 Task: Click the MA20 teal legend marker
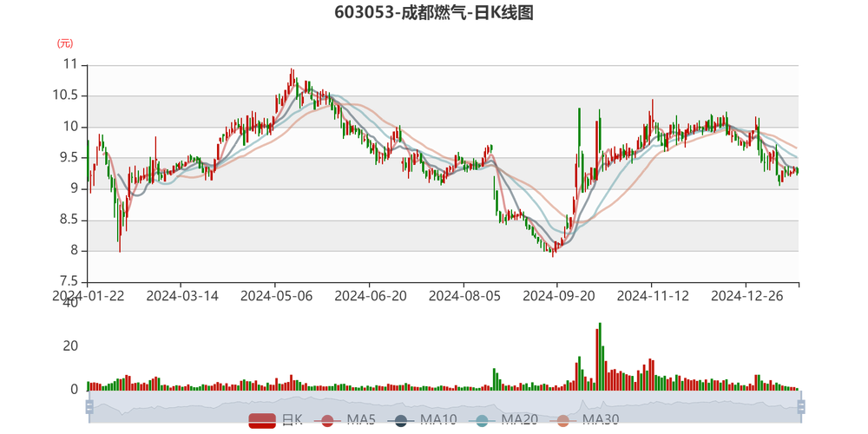coord(482,421)
